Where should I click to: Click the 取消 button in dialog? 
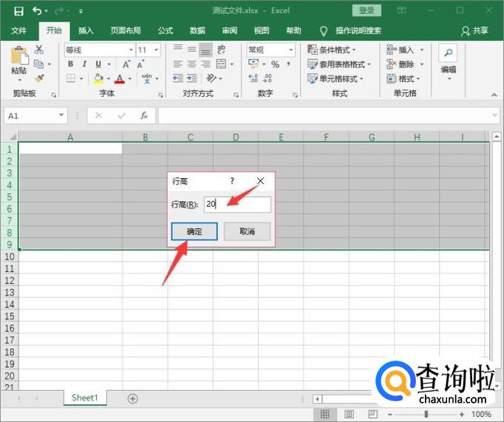[x=247, y=231]
